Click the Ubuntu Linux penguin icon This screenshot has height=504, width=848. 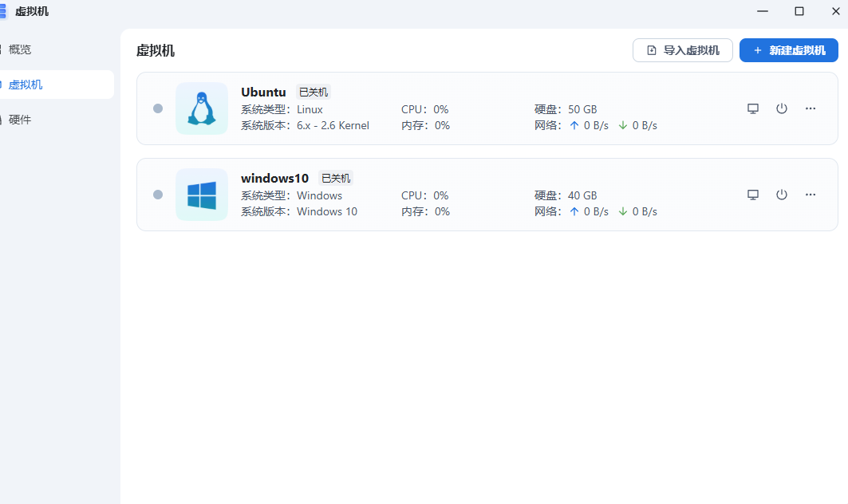202,108
